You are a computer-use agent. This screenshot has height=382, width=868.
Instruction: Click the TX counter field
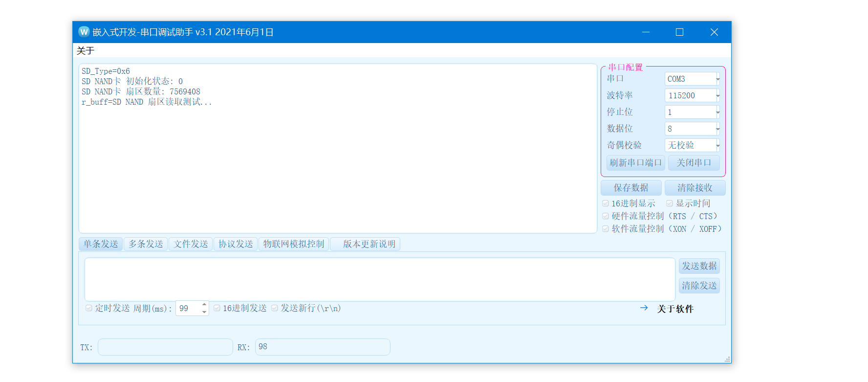[165, 347]
